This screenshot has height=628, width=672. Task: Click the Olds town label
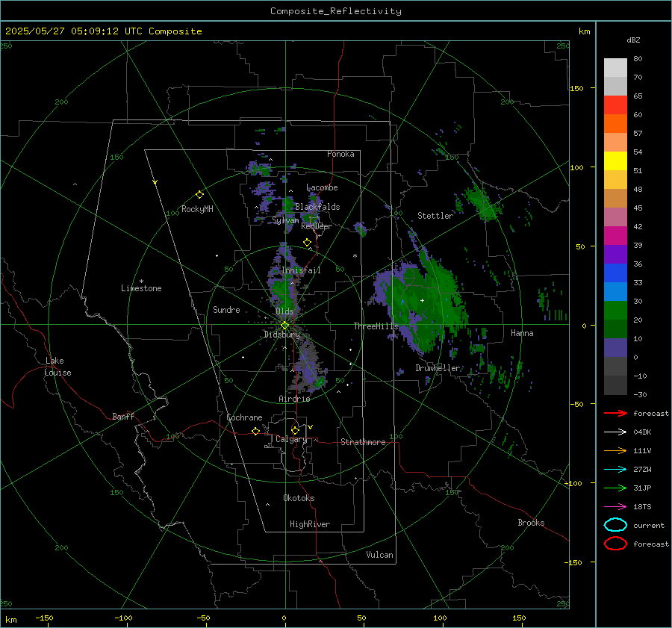tap(284, 311)
